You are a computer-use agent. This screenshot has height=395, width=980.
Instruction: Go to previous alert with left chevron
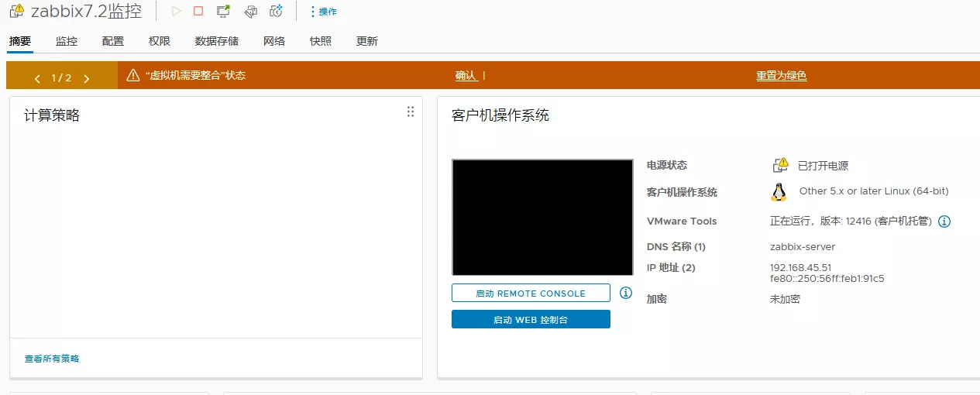click(x=37, y=78)
